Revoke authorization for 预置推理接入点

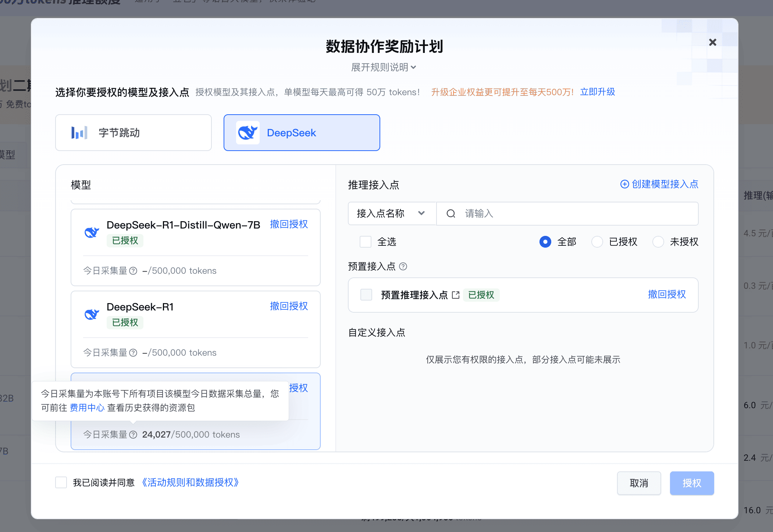(x=667, y=294)
